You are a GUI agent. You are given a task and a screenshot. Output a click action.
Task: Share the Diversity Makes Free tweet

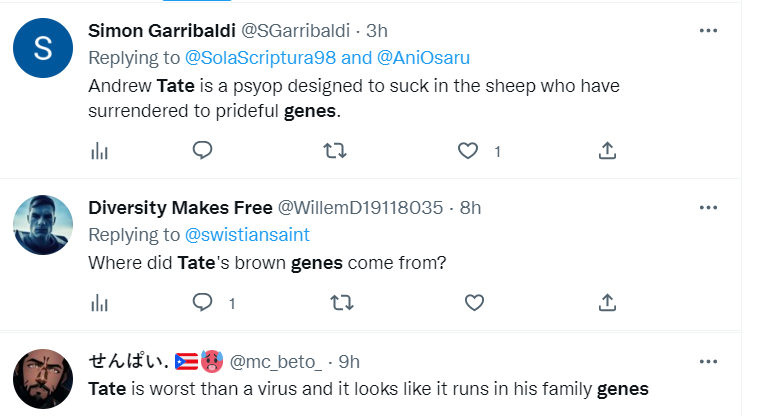pyautogui.click(x=607, y=302)
